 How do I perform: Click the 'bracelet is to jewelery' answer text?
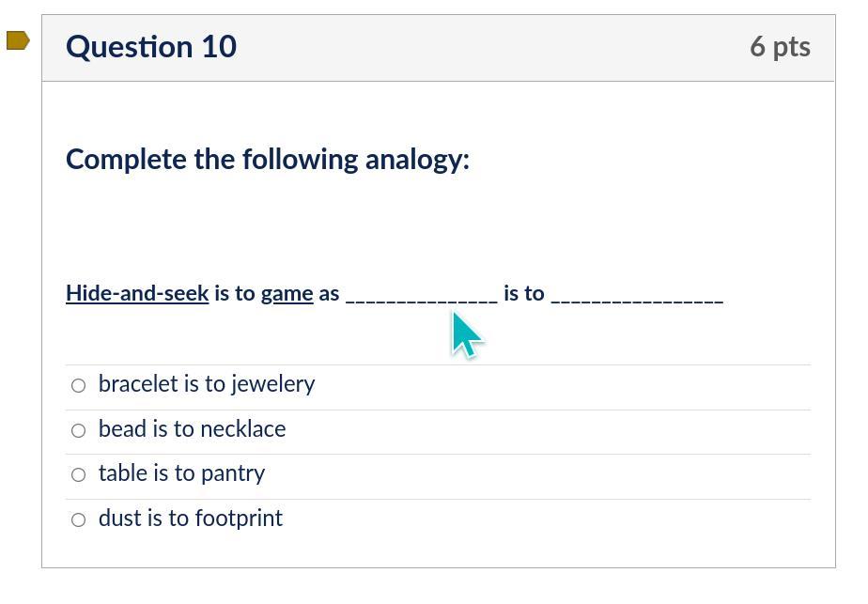(206, 384)
